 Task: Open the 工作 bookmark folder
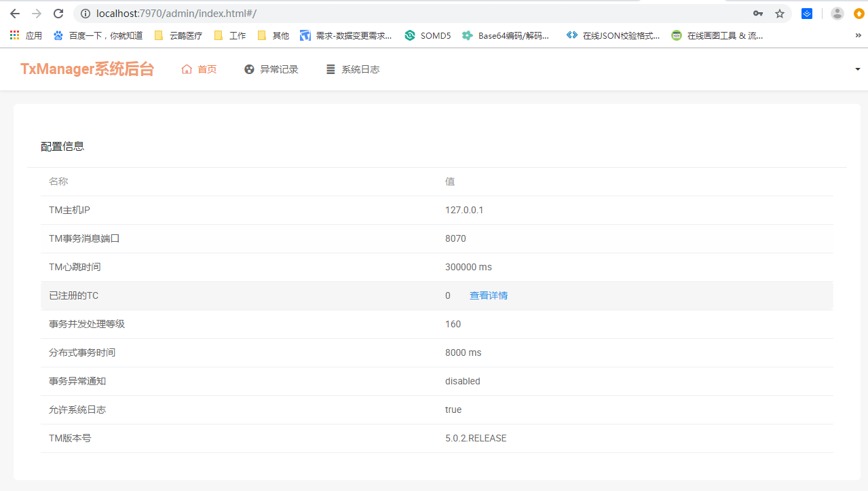pyautogui.click(x=229, y=35)
